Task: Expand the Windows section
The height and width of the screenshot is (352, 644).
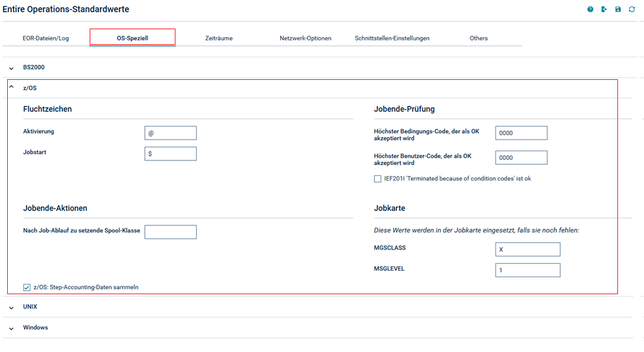Action: [x=12, y=328]
